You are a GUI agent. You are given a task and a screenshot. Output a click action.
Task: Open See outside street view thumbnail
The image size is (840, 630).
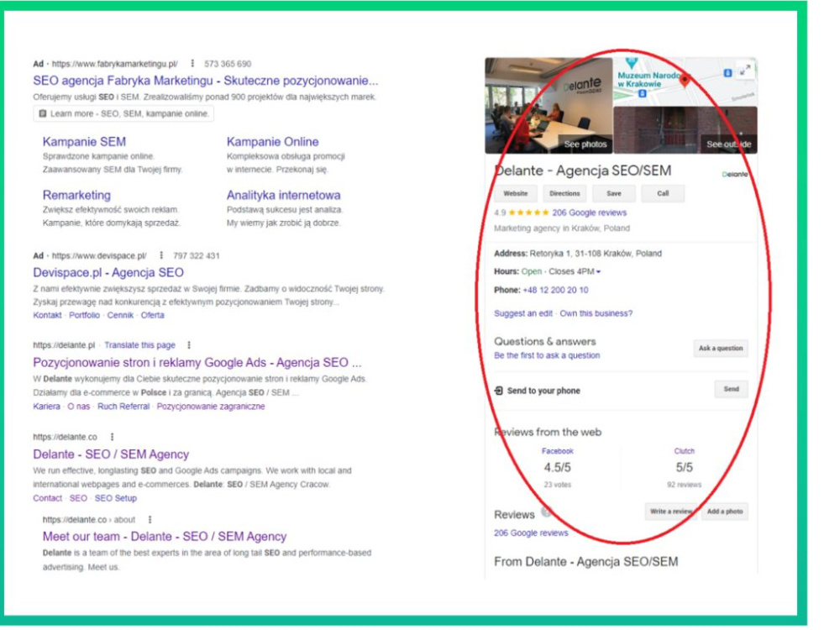coord(685,130)
